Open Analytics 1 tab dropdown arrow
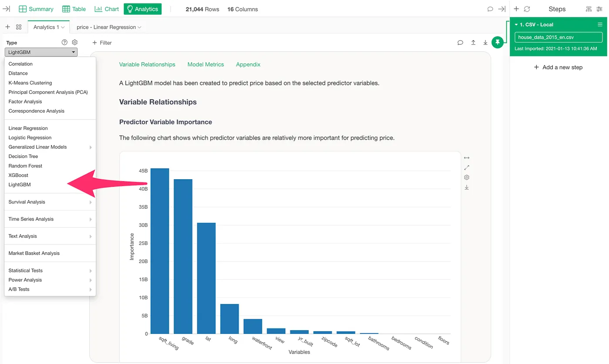This screenshot has height=364, width=609. coord(63,27)
